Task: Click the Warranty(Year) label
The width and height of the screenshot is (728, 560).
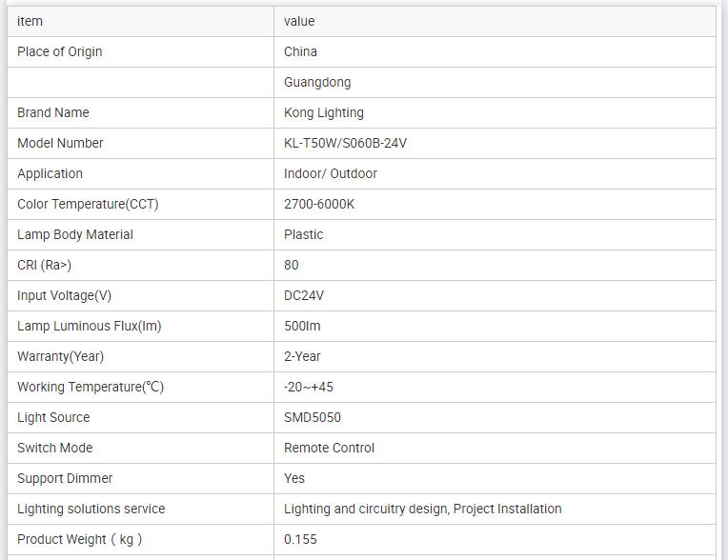Action: coord(60,356)
